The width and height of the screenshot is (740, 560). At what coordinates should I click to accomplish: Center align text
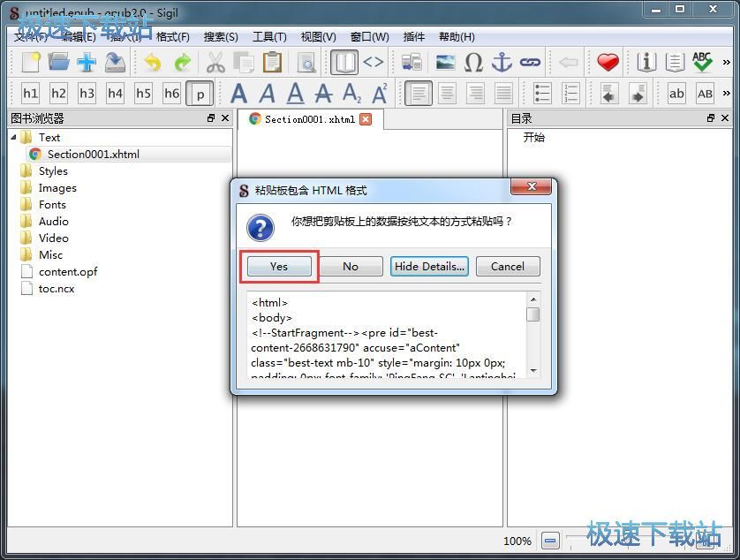click(x=447, y=94)
